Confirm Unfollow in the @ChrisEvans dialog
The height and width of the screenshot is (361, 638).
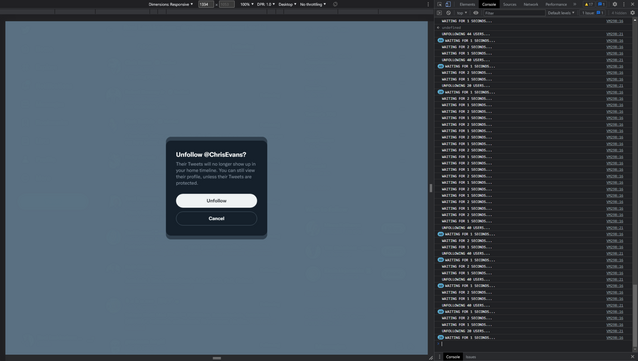point(216,201)
